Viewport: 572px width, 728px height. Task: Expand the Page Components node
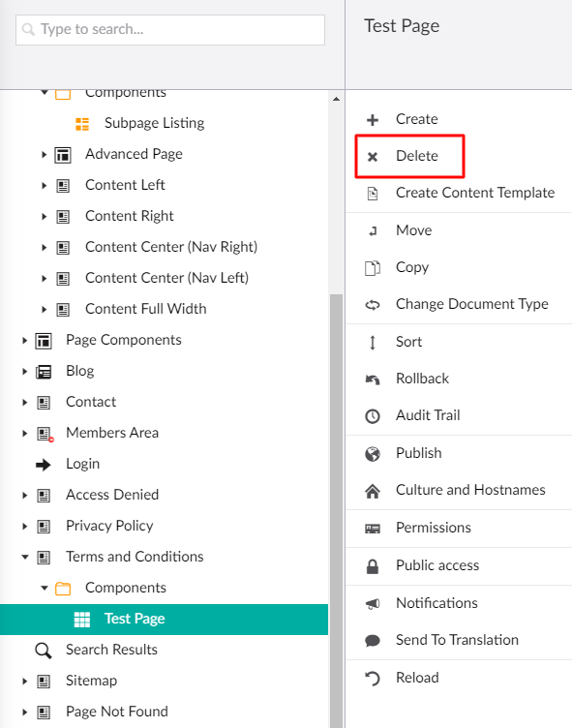pyautogui.click(x=25, y=341)
